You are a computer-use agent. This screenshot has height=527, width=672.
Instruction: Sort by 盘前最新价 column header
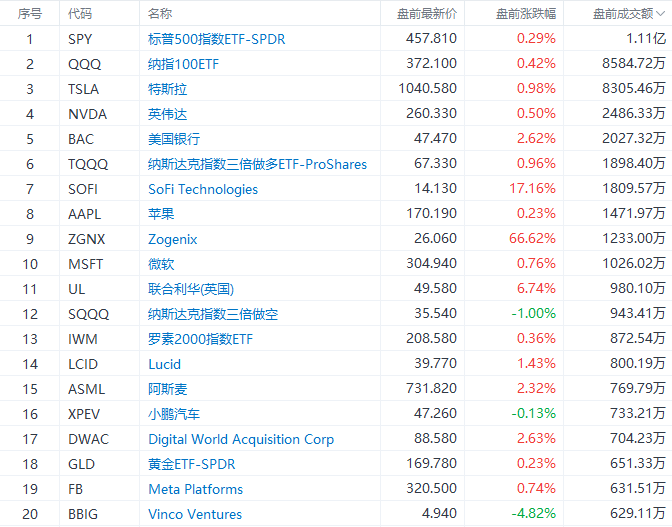426,14
